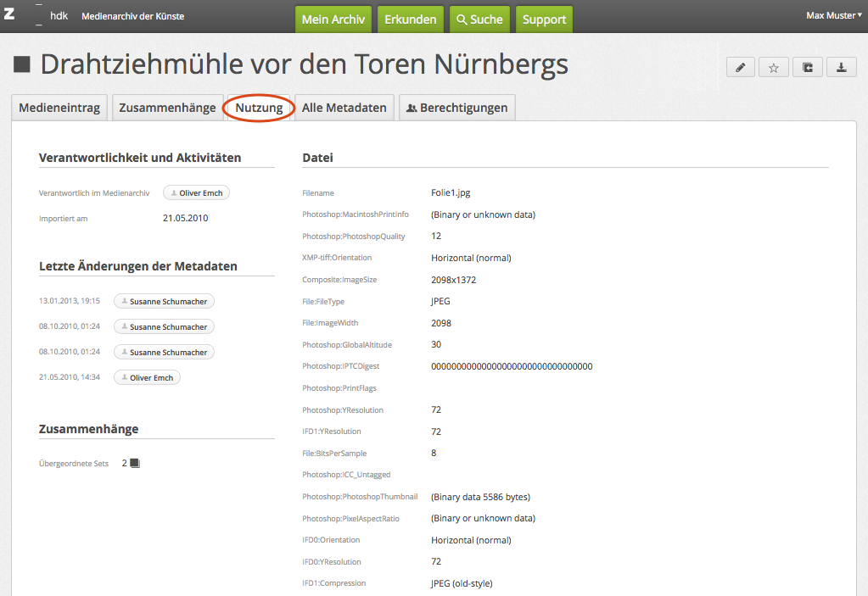This screenshot has height=596, width=868.
Task: Open Mein Archiv in the navigation
Action: tap(333, 19)
